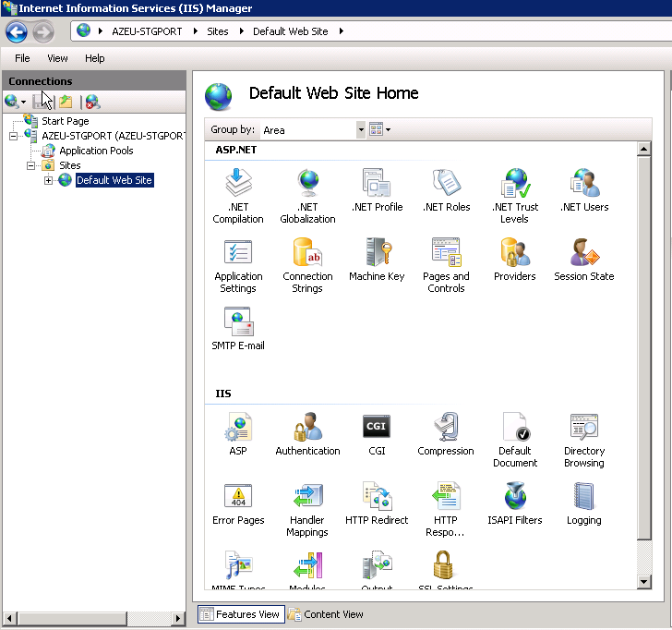Open the Handler Mappings feature
The height and width of the screenshot is (630, 672).
pos(307,510)
